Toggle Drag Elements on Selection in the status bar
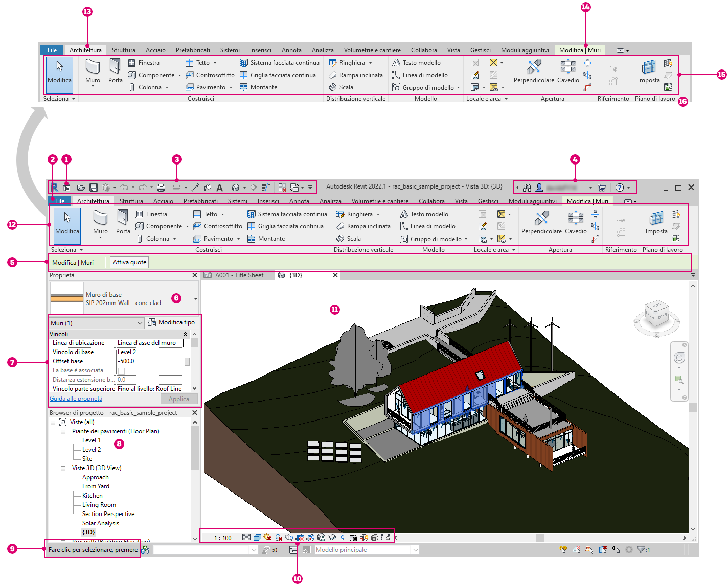The image size is (728, 584). [616, 550]
